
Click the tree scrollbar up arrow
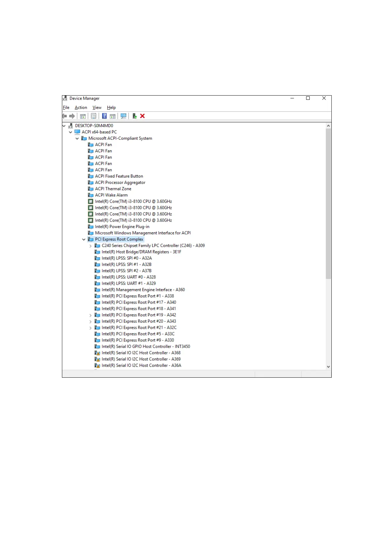coord(328,126)
